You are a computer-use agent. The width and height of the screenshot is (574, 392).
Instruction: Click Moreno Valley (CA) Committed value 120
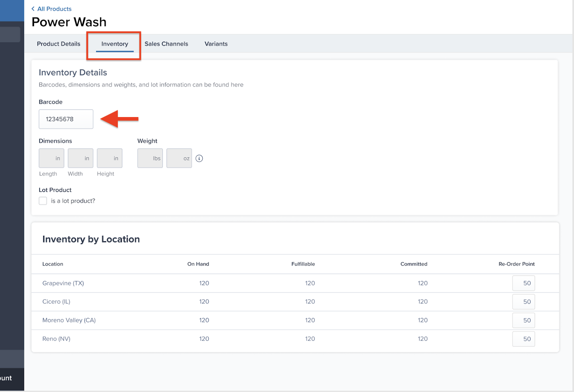pos(423,320)
